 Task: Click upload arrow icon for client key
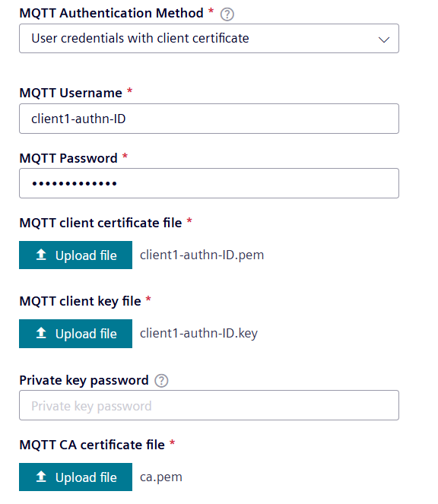(41, 333)
